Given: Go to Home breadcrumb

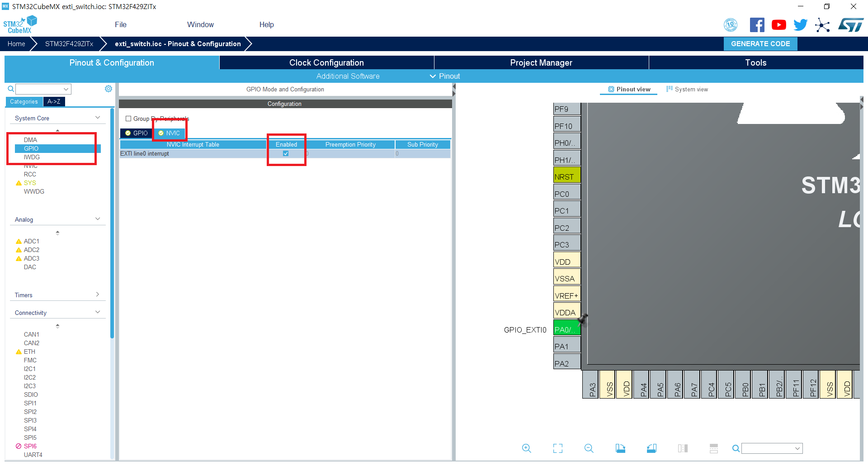Looking at the screenshot, I should (16, 44).
